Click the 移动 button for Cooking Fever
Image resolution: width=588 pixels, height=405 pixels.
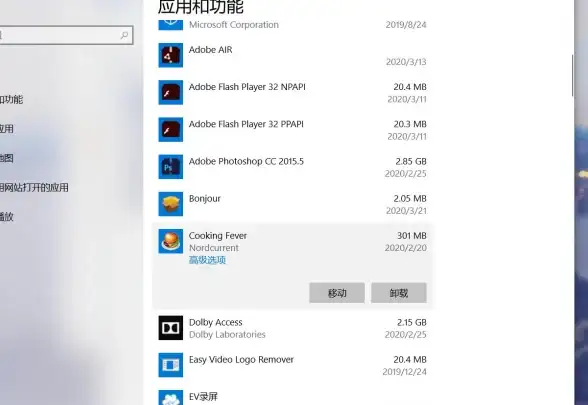tap(337, 293)
